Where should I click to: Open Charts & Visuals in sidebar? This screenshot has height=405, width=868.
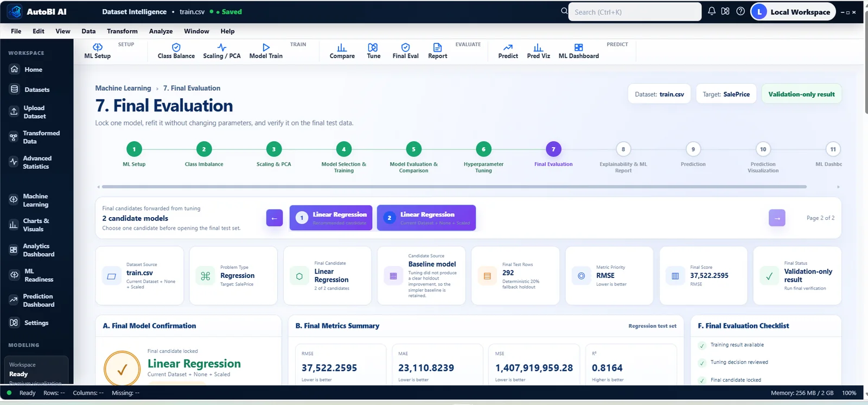37,225
